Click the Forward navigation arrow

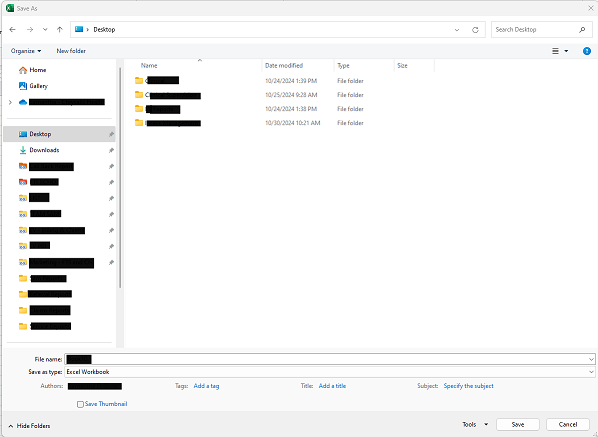(x=30, y=29)
